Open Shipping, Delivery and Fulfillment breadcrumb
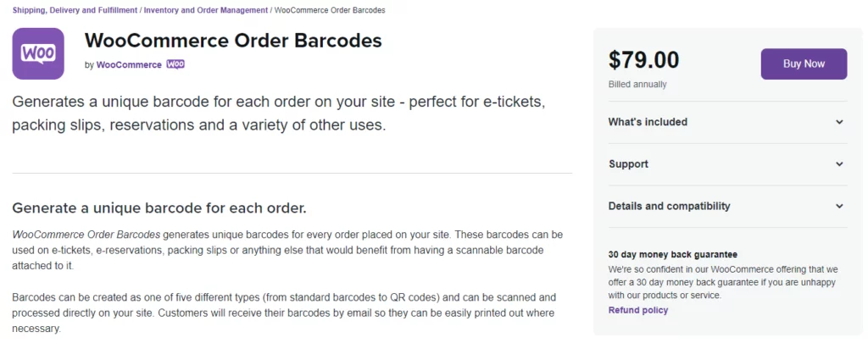 tap(75, 10)
